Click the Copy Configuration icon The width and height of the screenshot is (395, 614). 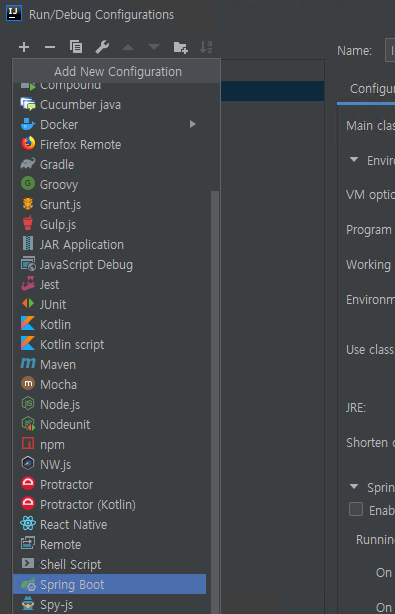76,47
